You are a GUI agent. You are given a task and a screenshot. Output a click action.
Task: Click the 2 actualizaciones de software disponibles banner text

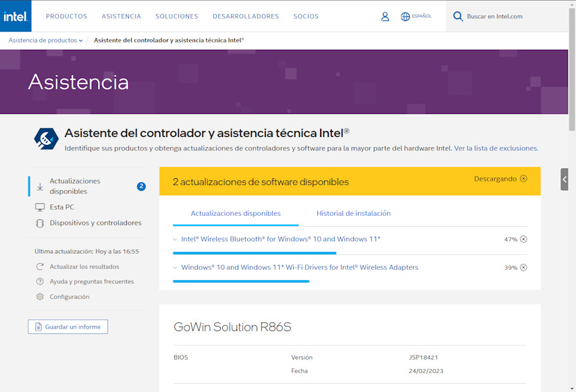261,182
